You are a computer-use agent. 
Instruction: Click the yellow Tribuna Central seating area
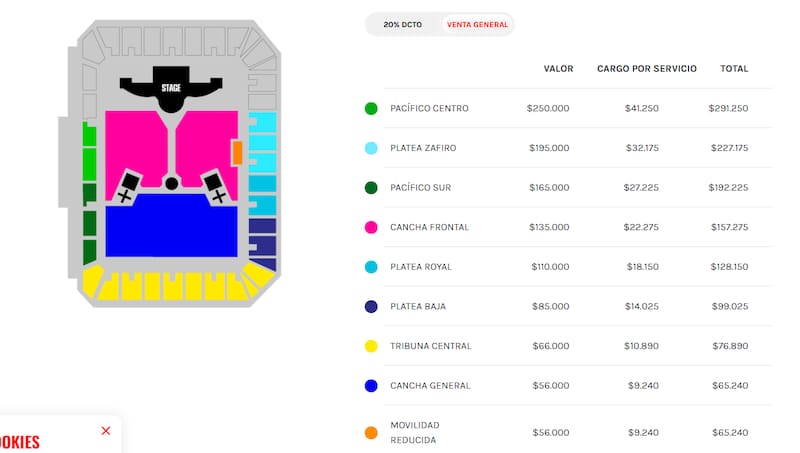170,284
